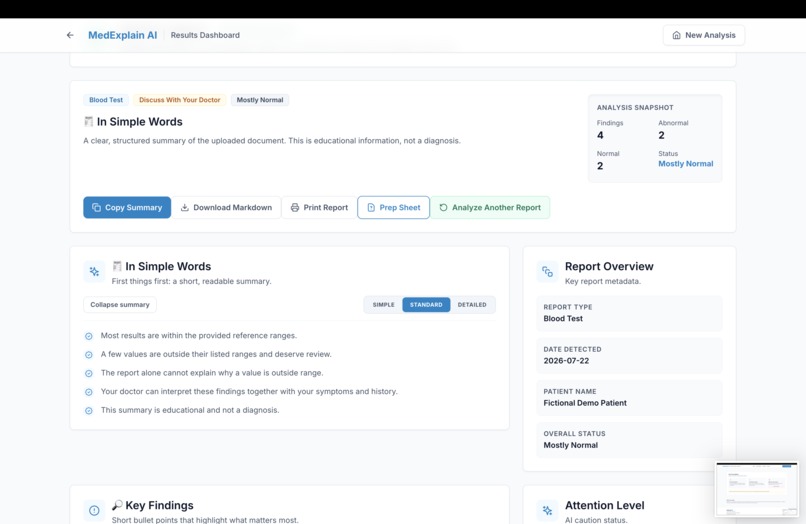Click the check icon beside 'The report alone cannot'

(x=88, y=373)
